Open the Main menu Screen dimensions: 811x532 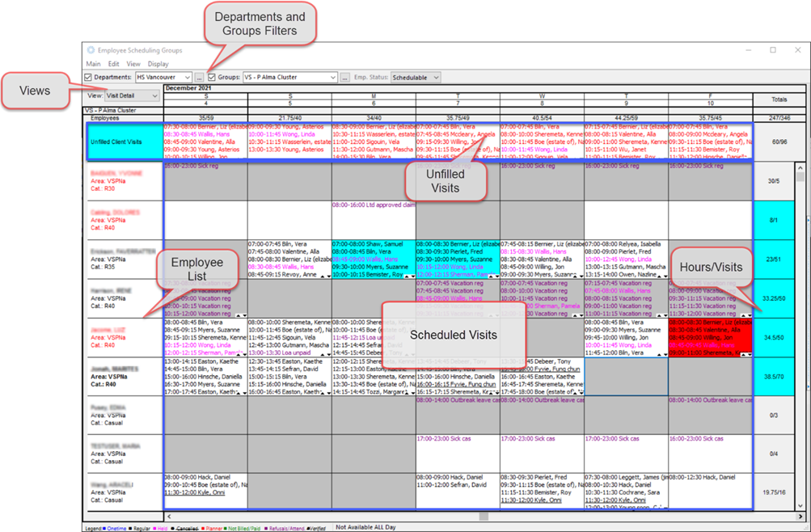[x=93, y=63]
